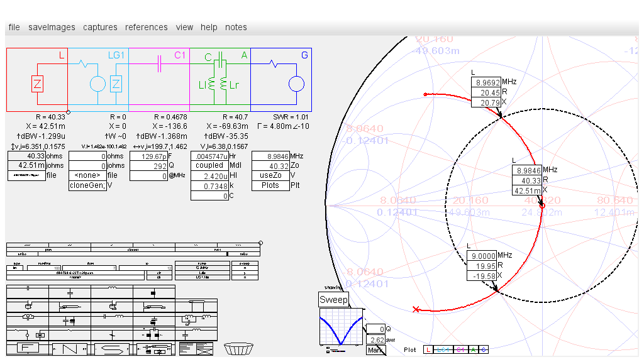Open the file menu
Viewport: 644px width, 362px height.
pos(14,27)
